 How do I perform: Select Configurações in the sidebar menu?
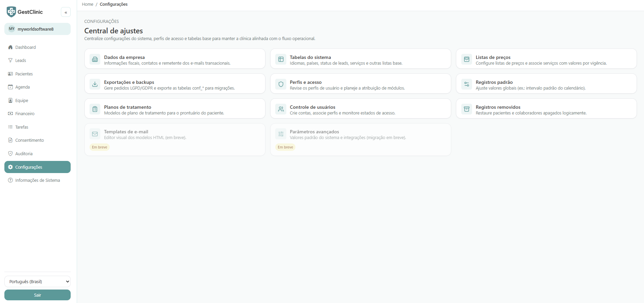37,167
